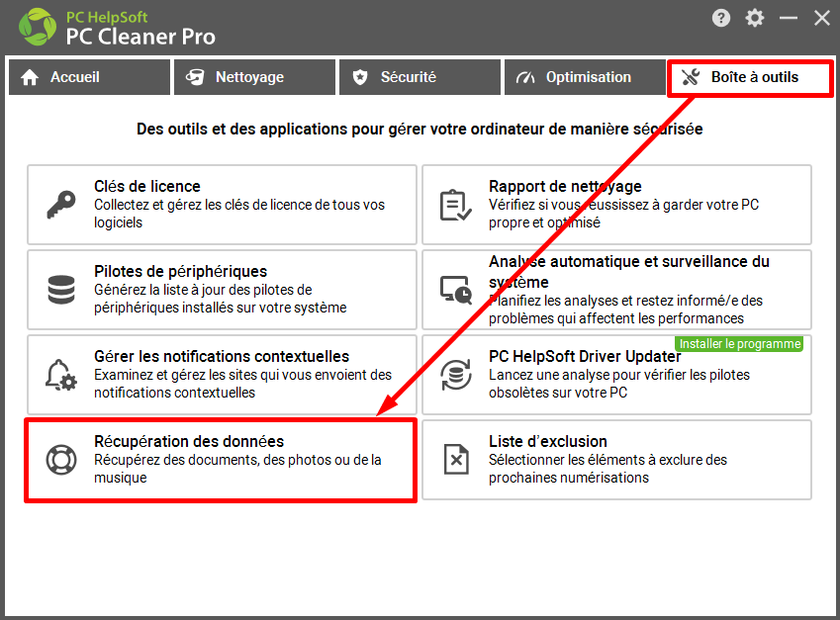Click description "Récupérez des documents, des photos"
Image resolution: width=840 pixels, height=620 pixels.
237,469
